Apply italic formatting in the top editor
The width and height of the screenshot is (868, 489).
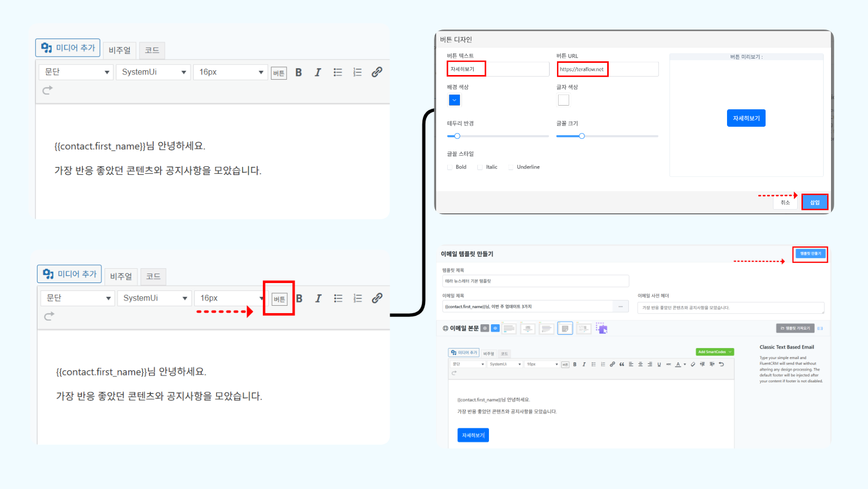coord(317,72)
